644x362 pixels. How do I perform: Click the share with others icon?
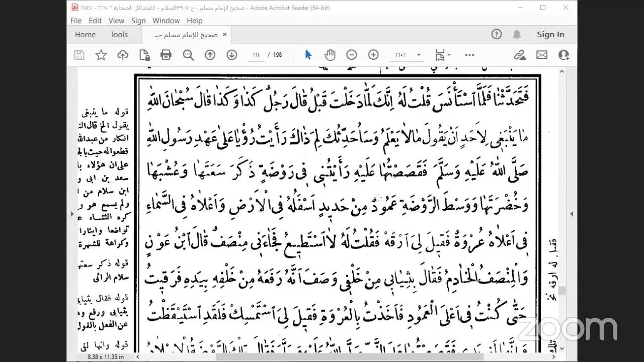pos(563,55)
